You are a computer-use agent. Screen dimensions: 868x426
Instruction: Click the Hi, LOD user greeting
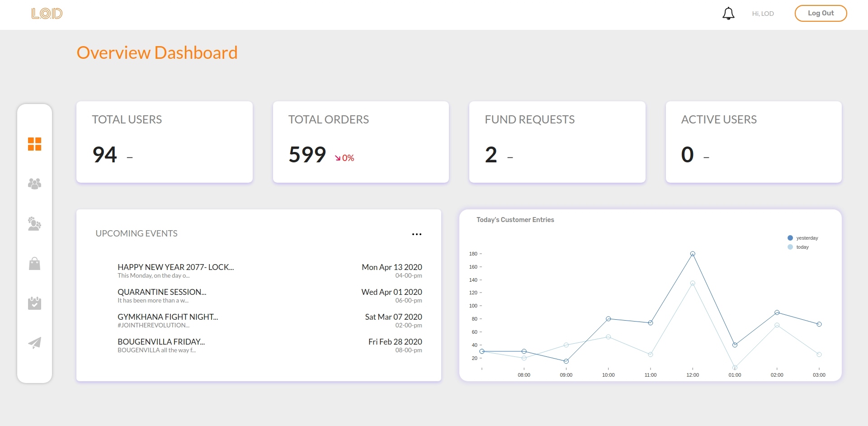tap(763, 14)
